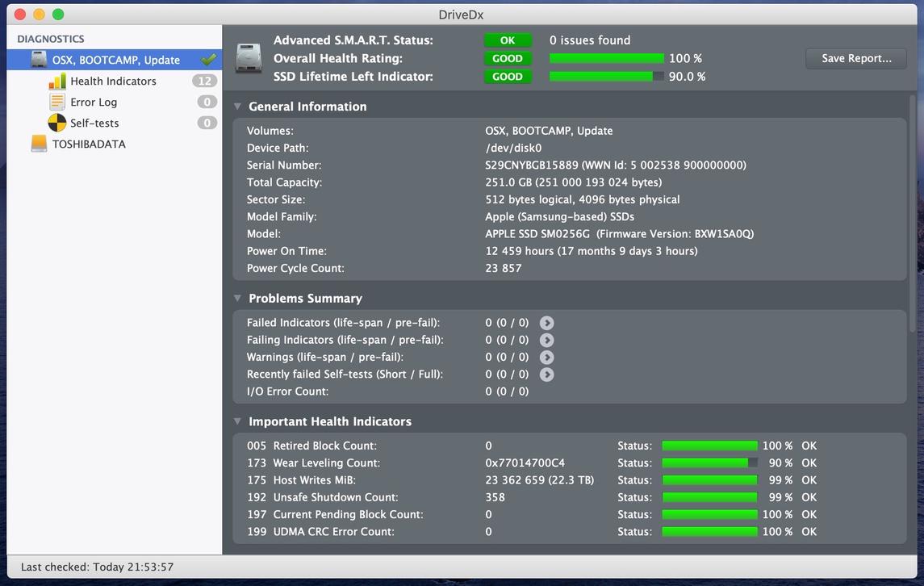Click the Last checked status bar text
The width and height of the screenshot is (924, 586).
(x=97, y=567)
